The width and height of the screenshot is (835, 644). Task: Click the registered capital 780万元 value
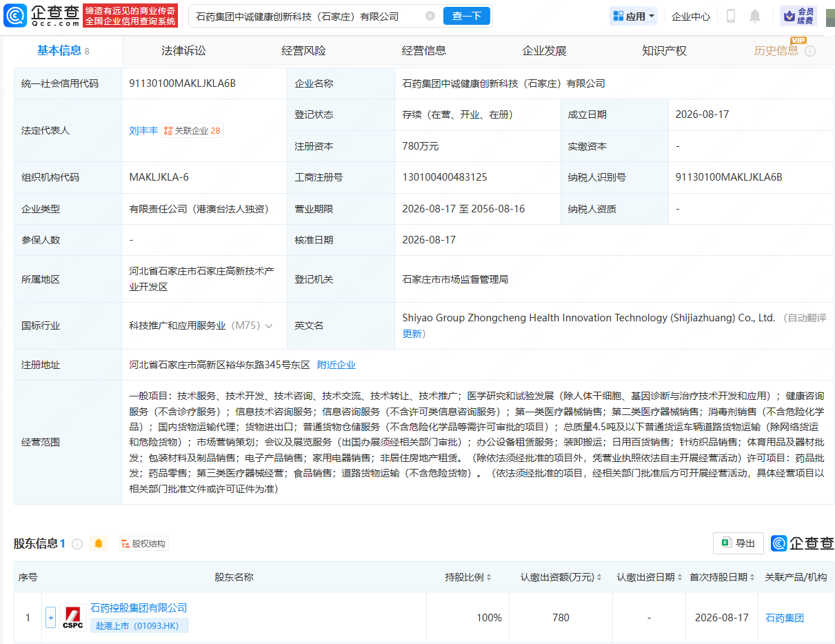(420, 146)
